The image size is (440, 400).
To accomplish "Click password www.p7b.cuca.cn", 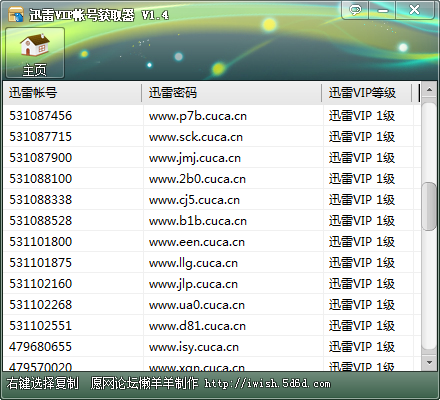I will pyautogui.click(x=198, y=116).
